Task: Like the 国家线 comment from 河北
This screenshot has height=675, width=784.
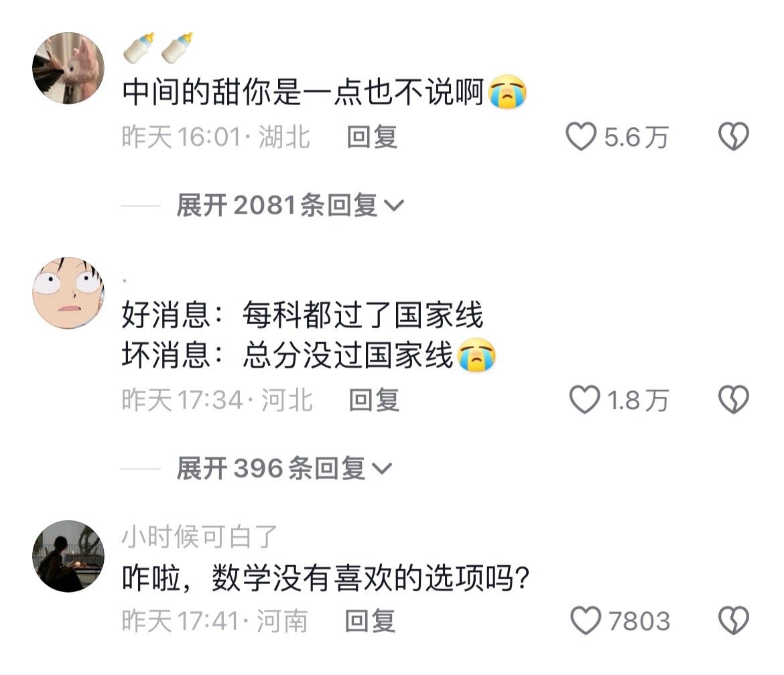Action: (584, 400)
